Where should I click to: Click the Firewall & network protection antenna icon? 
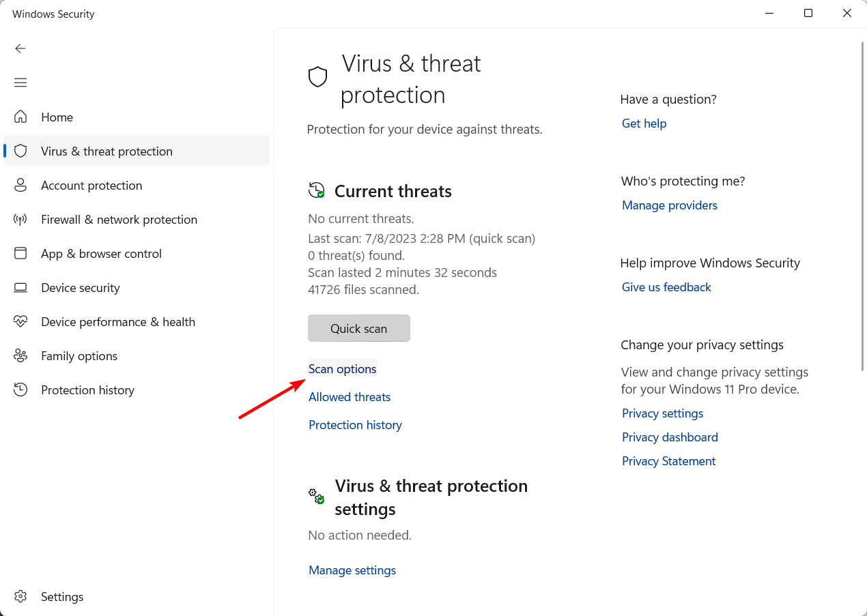tap(20, 219)
